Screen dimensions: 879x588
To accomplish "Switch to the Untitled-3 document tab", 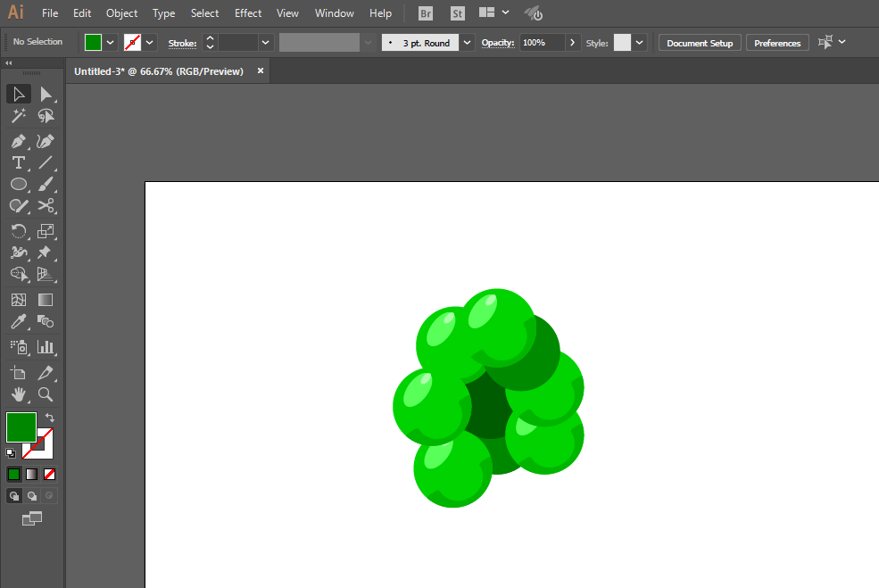I will point(159,71).
